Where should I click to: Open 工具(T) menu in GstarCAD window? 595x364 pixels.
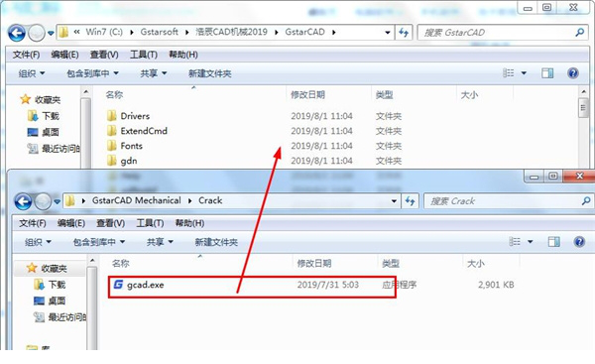point(144,55)
